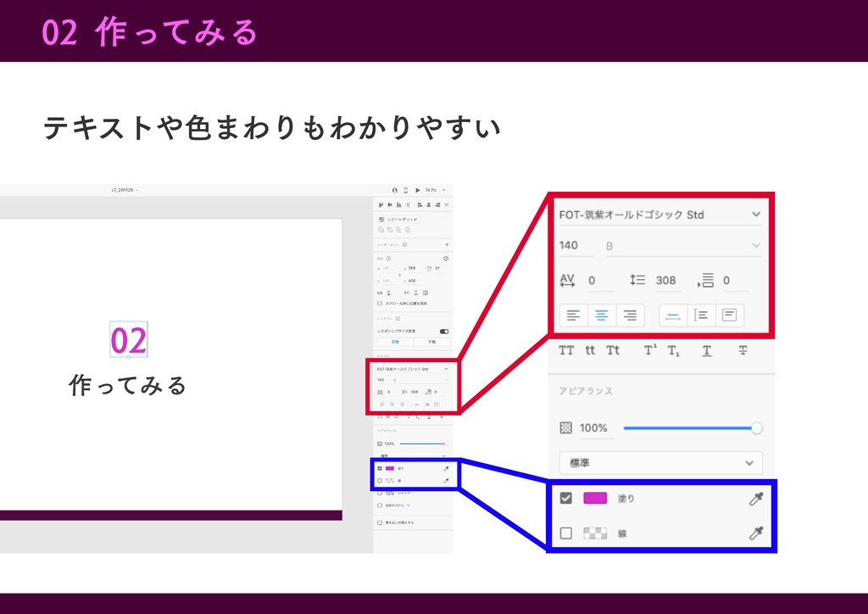Apply lowercase tt in the enlarged panel
Screen dimensions: 868x614
[590, 350]
